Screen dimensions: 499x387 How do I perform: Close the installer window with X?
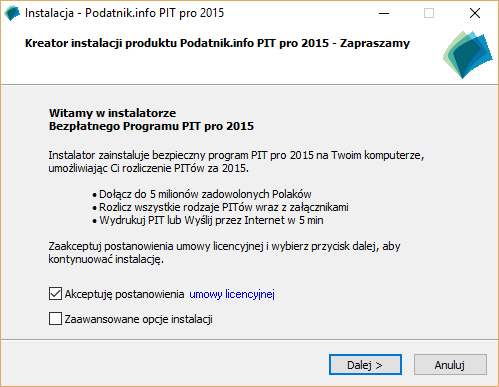[x=475, y=13]
